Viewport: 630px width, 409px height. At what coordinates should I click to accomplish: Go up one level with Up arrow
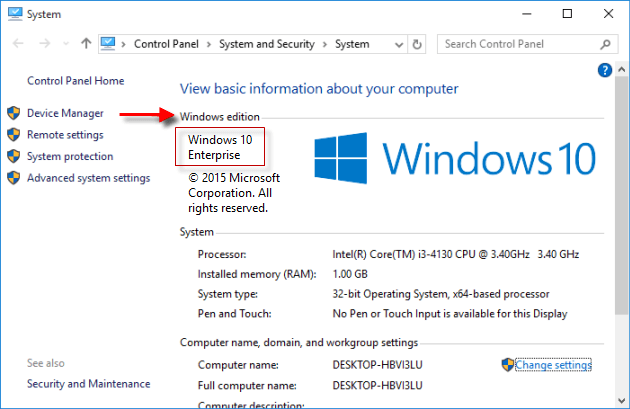tap(86, 44)
